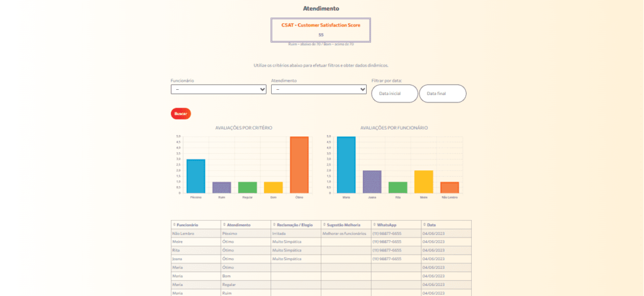Sort by Reclamação / Elogio column
This screenshot has height=296, width=644.
[x=293, y=224]
